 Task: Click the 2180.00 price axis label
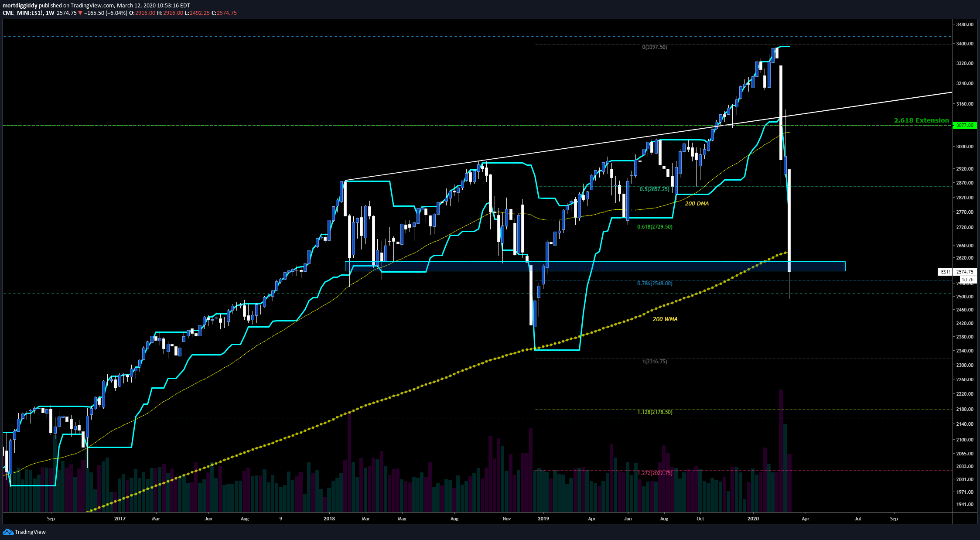coord(965,409)
